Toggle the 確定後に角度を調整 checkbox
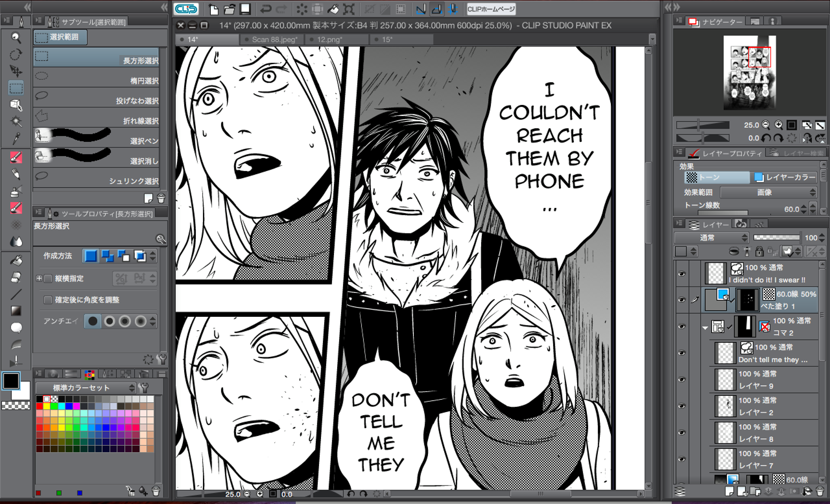The image size is (830, 504). pos(48,300)
